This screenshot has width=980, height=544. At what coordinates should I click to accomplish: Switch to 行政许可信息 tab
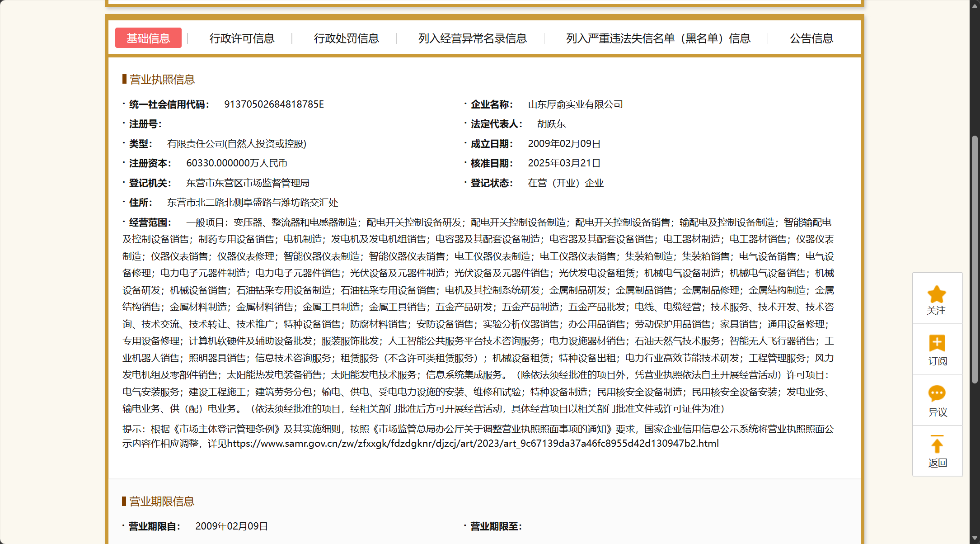coord(242,38)
